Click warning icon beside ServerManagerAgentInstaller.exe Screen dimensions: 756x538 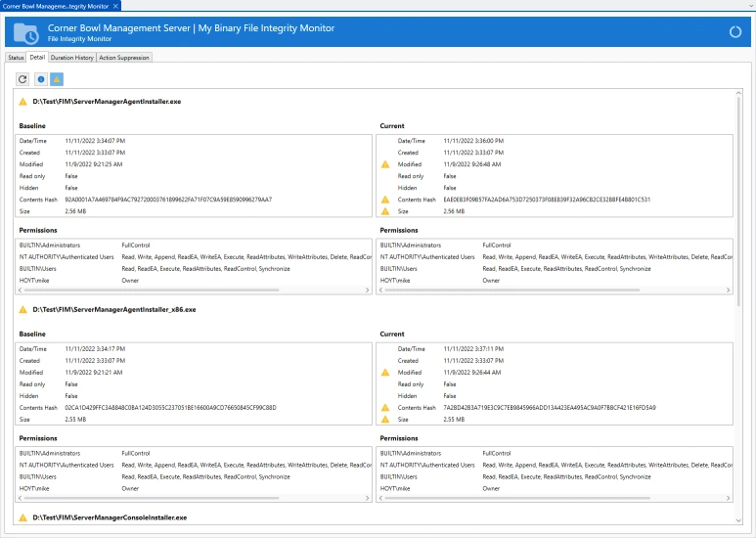(x=22, y=102)
